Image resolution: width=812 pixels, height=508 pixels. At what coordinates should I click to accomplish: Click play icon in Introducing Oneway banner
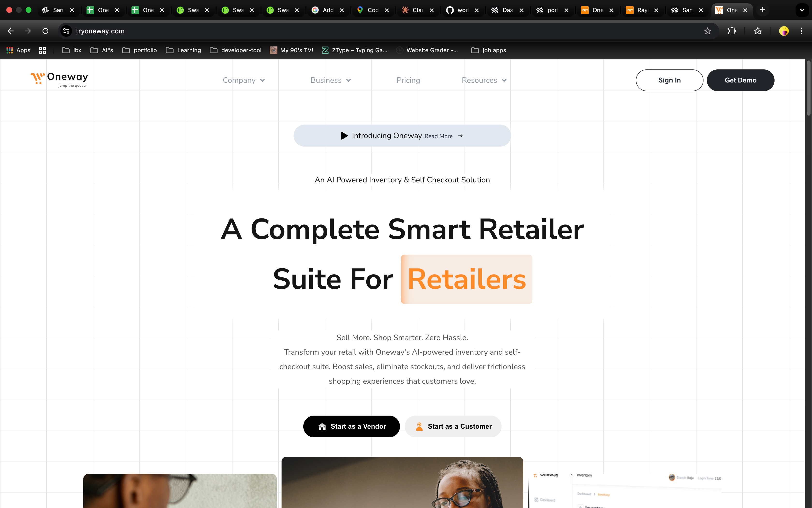click(x=344, y=135)
